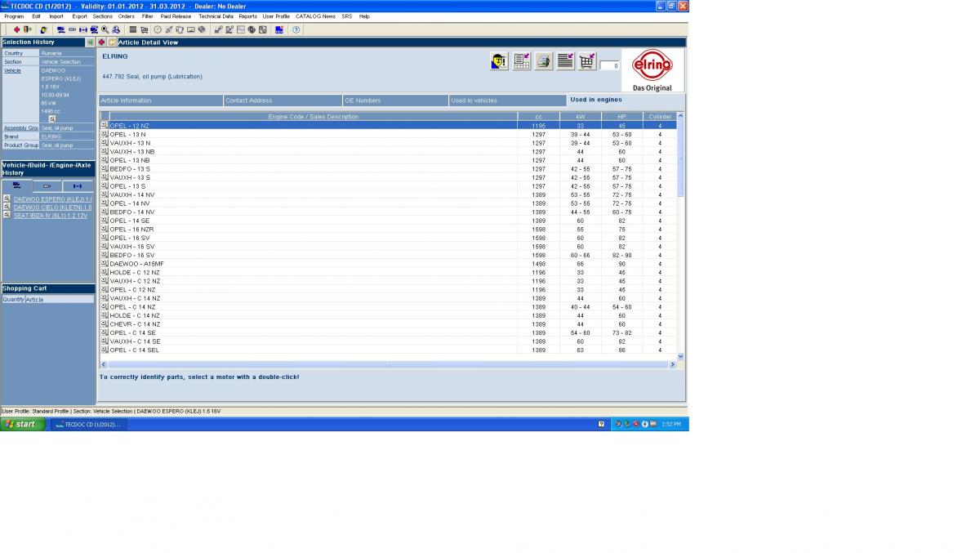
Task: Click the mechanic warning info icon
Action: [x=499, y=61]
